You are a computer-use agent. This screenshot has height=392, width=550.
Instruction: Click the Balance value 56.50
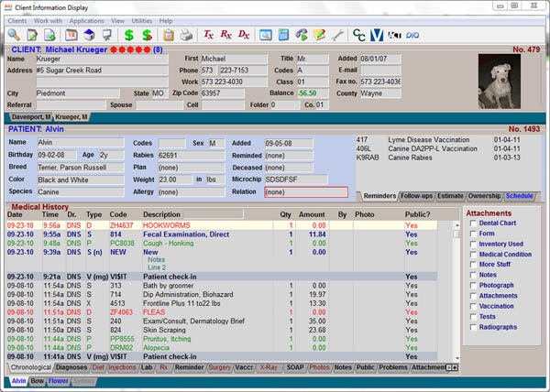(x=313, y=93)
